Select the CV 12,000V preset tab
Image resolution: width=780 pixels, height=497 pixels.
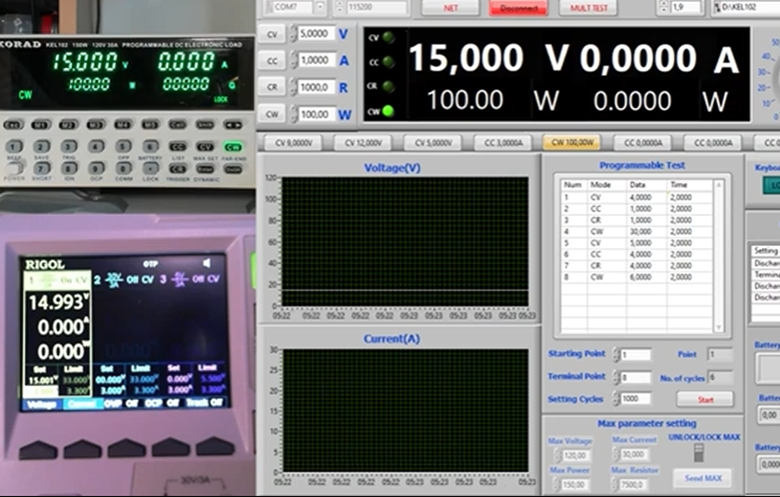363,143
